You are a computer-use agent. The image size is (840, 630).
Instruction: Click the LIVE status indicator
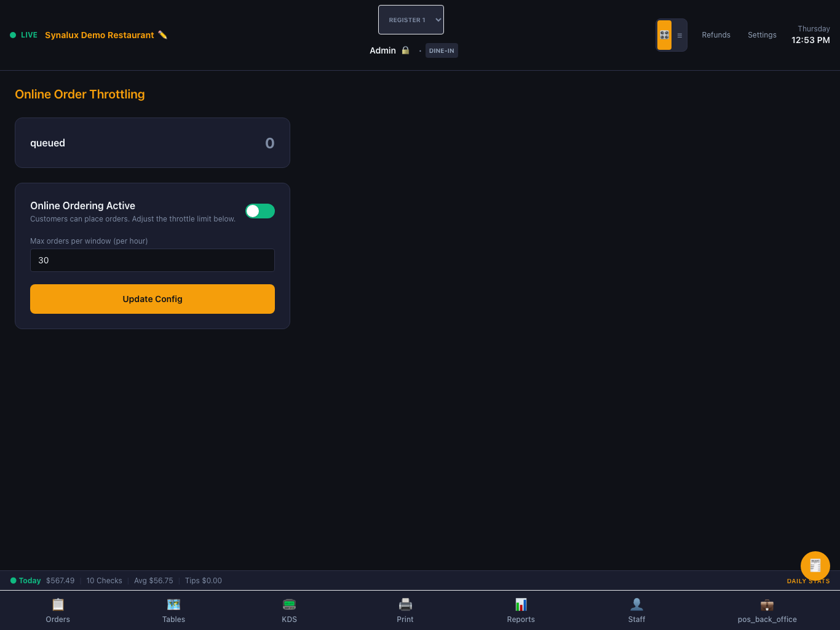click(24, 35)
